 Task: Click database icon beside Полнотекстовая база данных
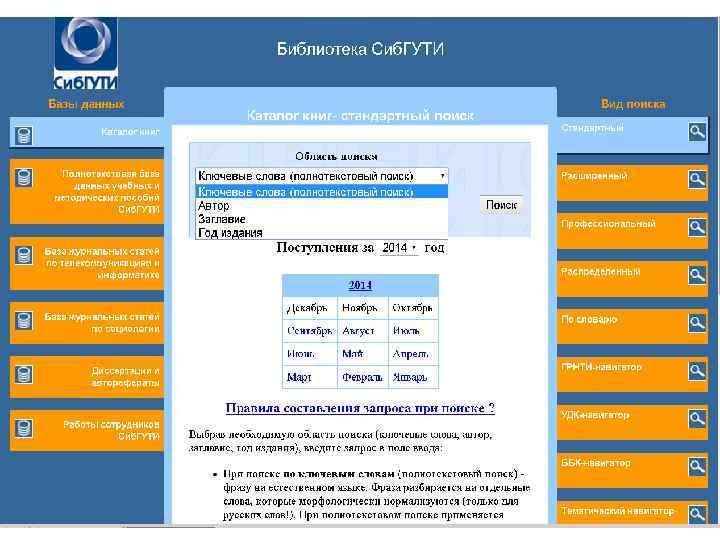tap(23, 177)
